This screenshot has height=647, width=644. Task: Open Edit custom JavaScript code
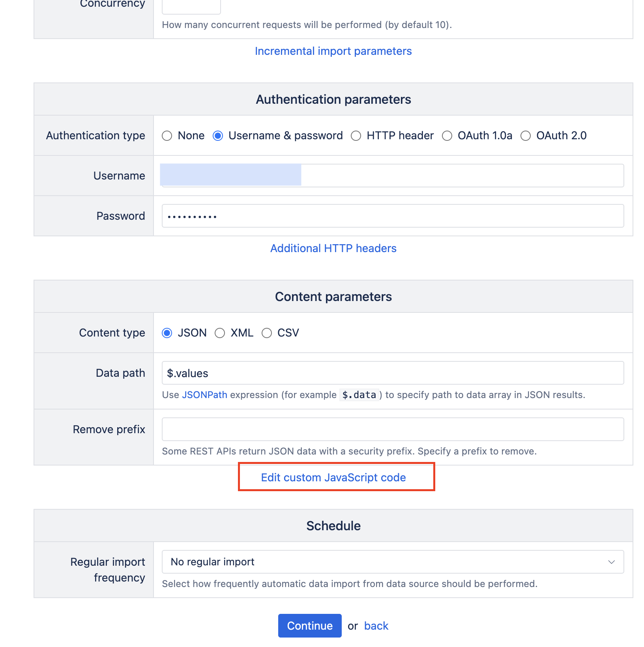coord(333,477)
